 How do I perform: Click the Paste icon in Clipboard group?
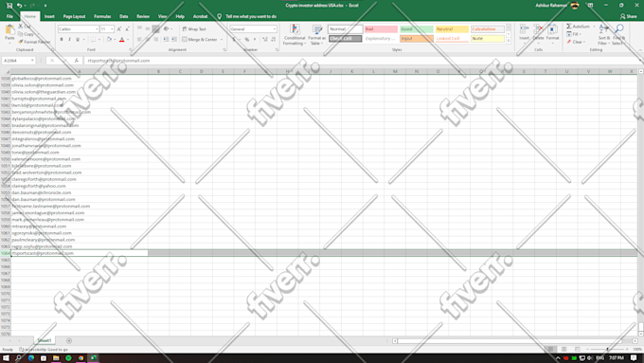9,29
